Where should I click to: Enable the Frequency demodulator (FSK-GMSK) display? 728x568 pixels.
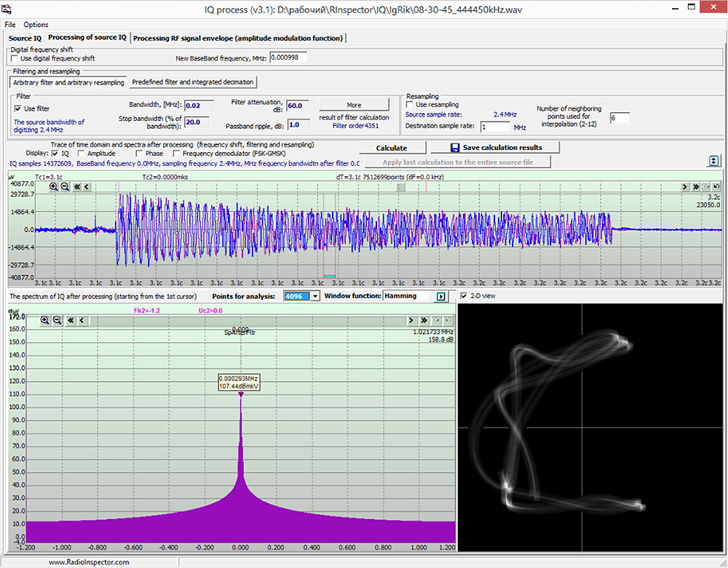click(x=177, y=154)
